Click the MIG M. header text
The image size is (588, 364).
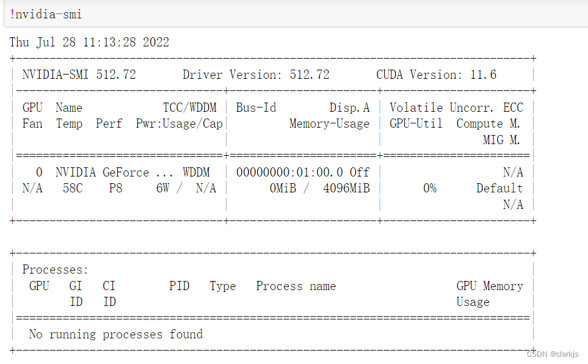point(501,140)
